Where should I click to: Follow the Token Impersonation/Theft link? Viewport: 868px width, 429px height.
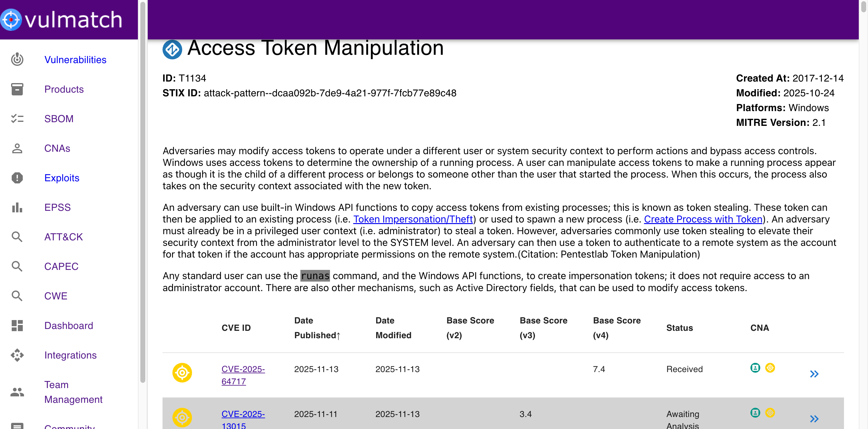pos(413,219)
